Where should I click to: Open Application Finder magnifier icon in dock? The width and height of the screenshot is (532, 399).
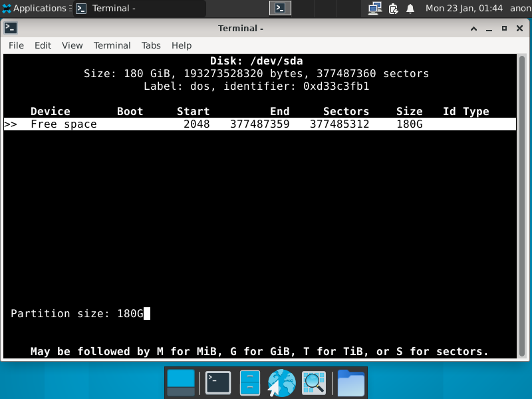coord(314,383)
